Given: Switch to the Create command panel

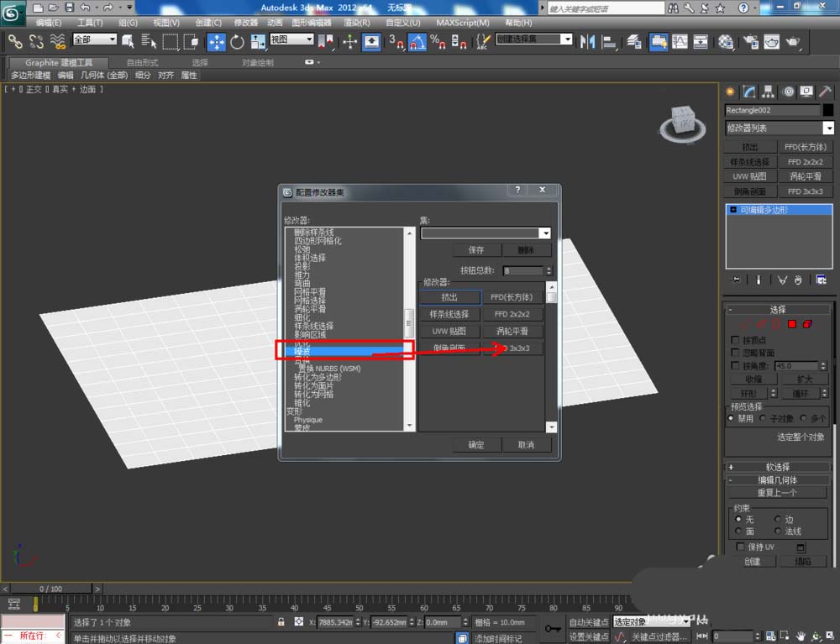Looking at the screenshot, I should (730, 92).
